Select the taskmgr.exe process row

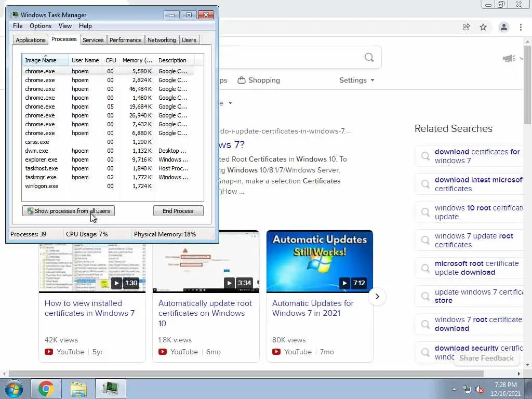tap(109, 177)
